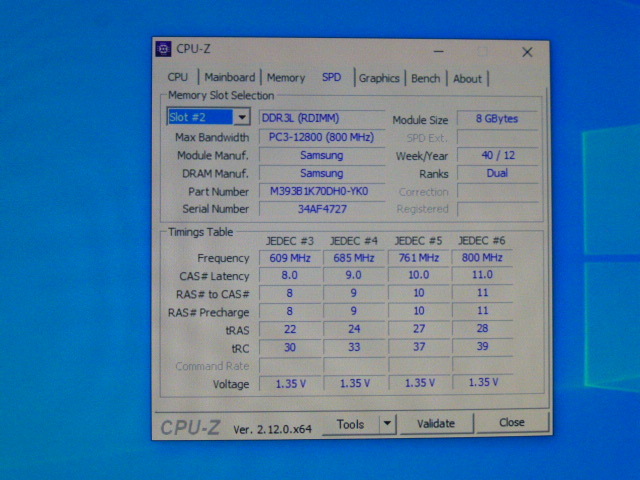Image resolution: width=640 pixels, height=480 pixels.
Task: Minimize the CPU-Z window
Action: tap(439, 51)
